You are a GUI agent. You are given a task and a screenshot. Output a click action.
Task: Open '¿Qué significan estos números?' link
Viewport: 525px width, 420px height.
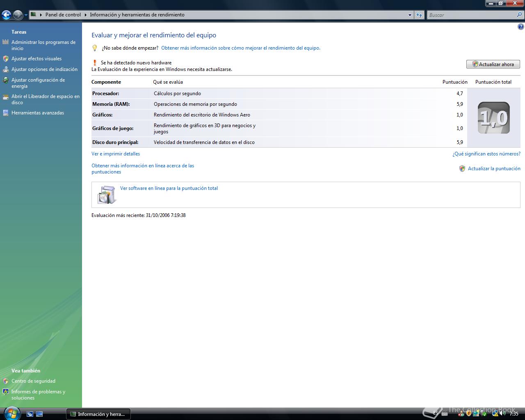(486, 154)
